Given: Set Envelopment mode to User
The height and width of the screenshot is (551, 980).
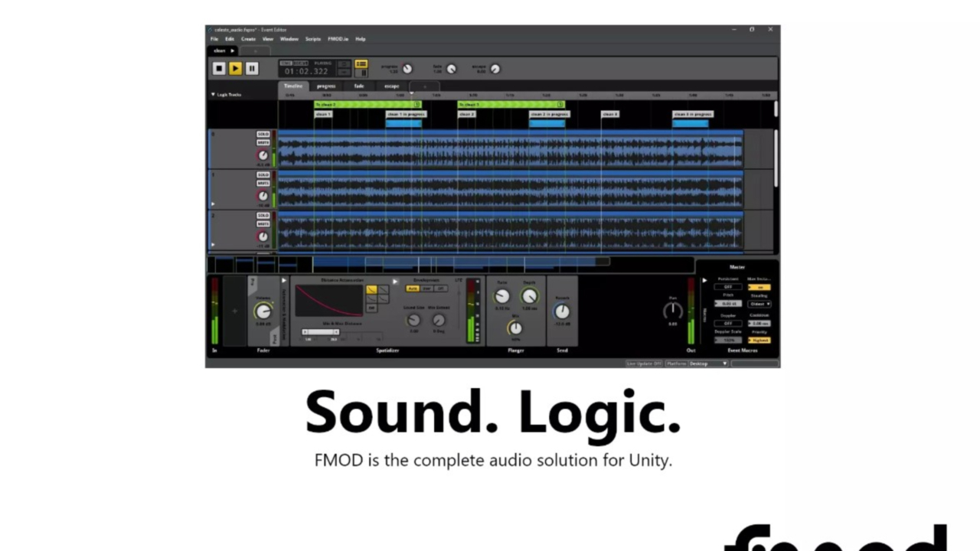Looking at the screenshot, I should click(426, 289).
